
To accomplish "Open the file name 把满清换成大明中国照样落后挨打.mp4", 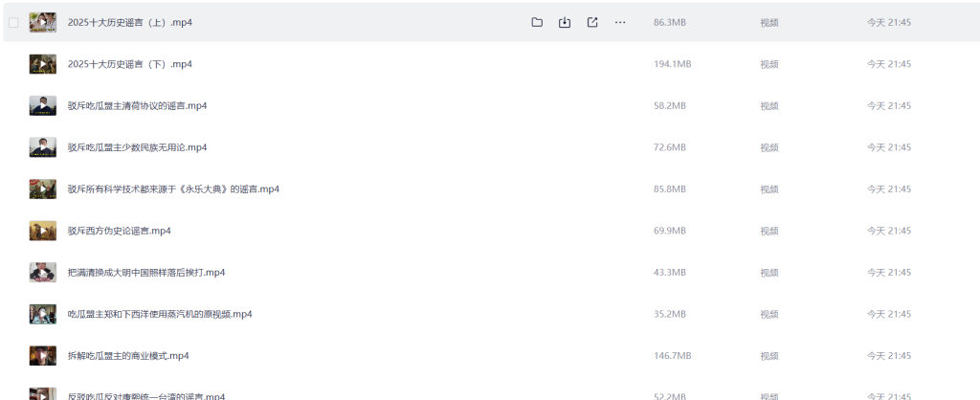I will pos(145,273).
